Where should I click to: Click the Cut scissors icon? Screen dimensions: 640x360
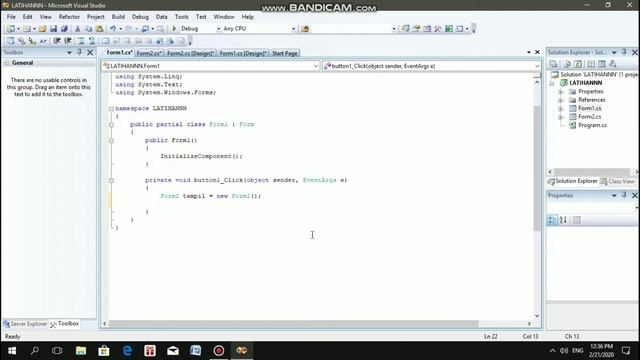pos(78,29)
